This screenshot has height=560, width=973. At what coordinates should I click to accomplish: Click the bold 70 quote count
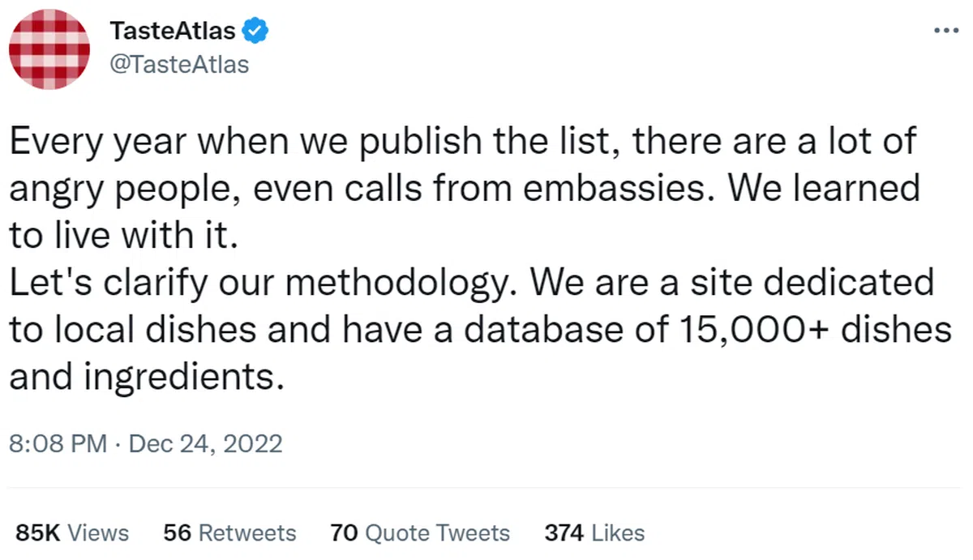(x=345, y=532)
